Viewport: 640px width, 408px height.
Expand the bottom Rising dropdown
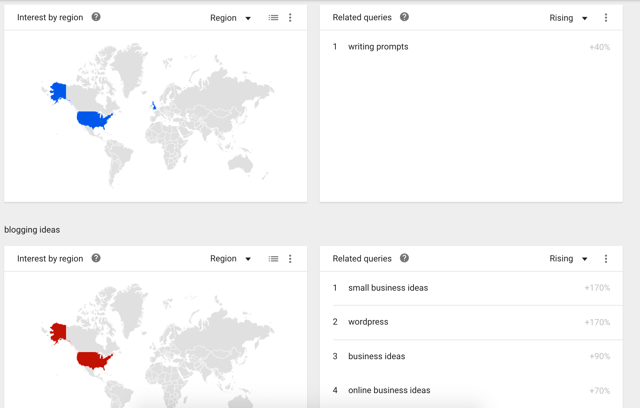[x=568, y=259]
